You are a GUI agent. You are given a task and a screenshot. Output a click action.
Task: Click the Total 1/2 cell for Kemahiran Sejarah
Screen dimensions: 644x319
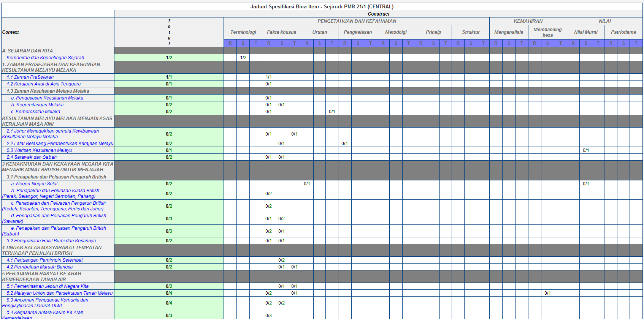click(x=169, y=58)
